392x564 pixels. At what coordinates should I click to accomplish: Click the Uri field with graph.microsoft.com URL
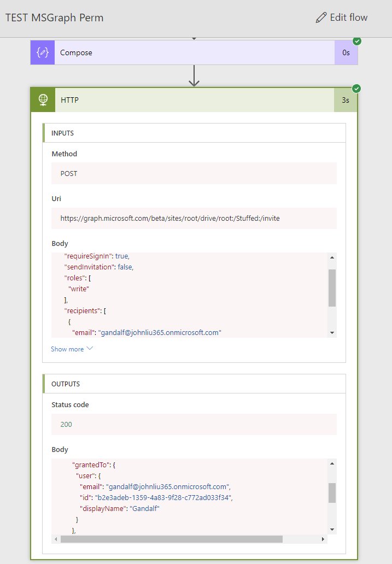[x=194, y=218]
